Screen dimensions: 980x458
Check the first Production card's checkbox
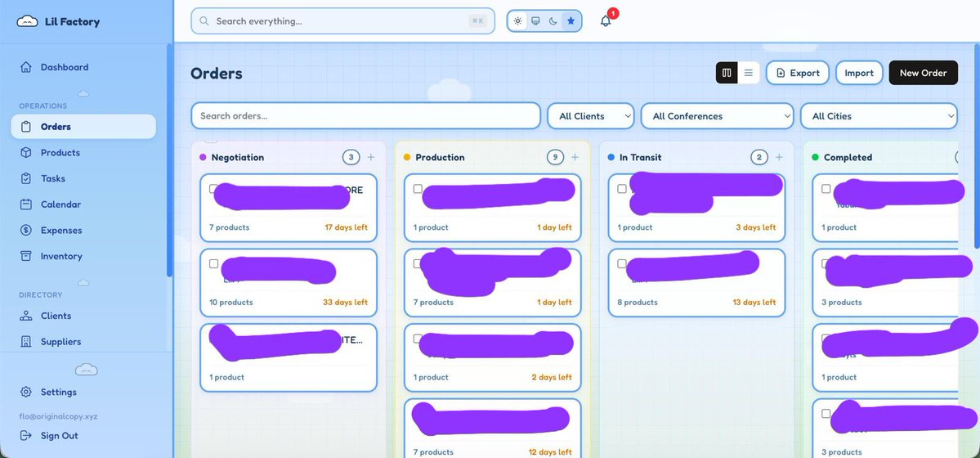(418, 188)
